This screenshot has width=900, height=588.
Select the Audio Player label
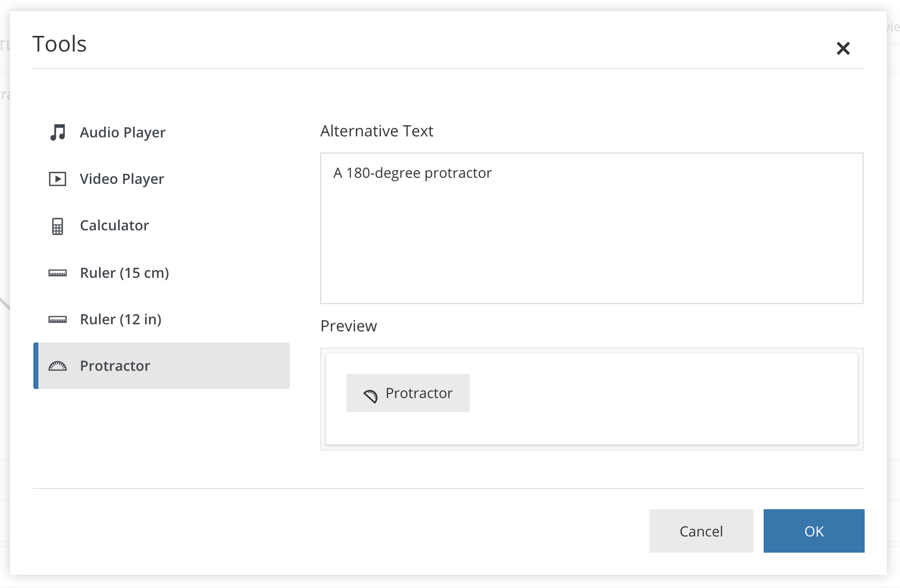pos(123,132)
